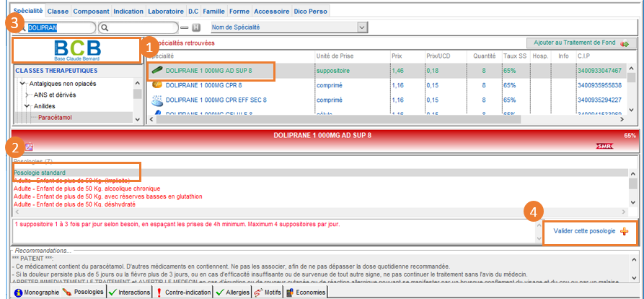
Task: Open the Nom de Spécialité dropdown
Action: (x=362, y=27)
